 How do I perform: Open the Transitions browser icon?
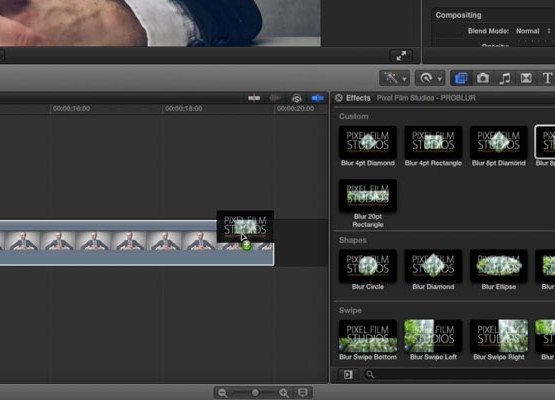526,78
